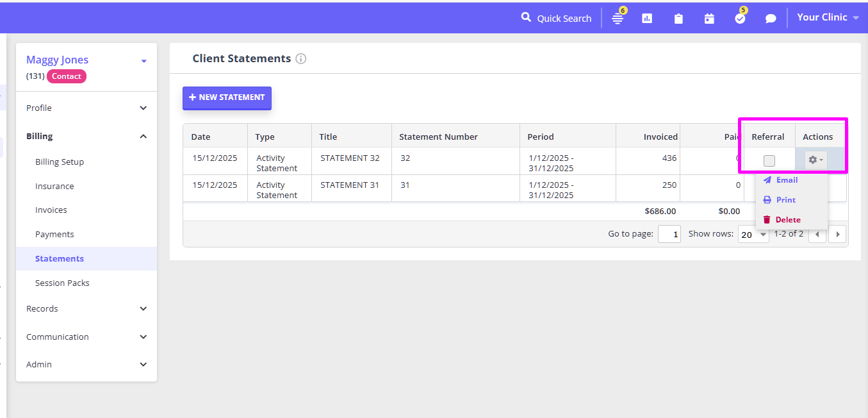Choose Delete from the actions menu
Screen dimensions: 868x418
pyautogui.click(x=787, y=220)
